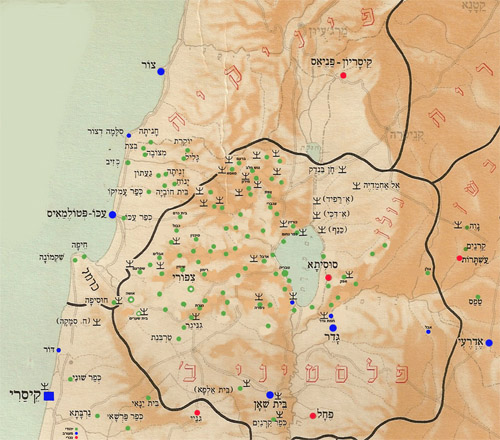
Task: Select the menorah icon next to ח. סמקה
Action: 97,322
